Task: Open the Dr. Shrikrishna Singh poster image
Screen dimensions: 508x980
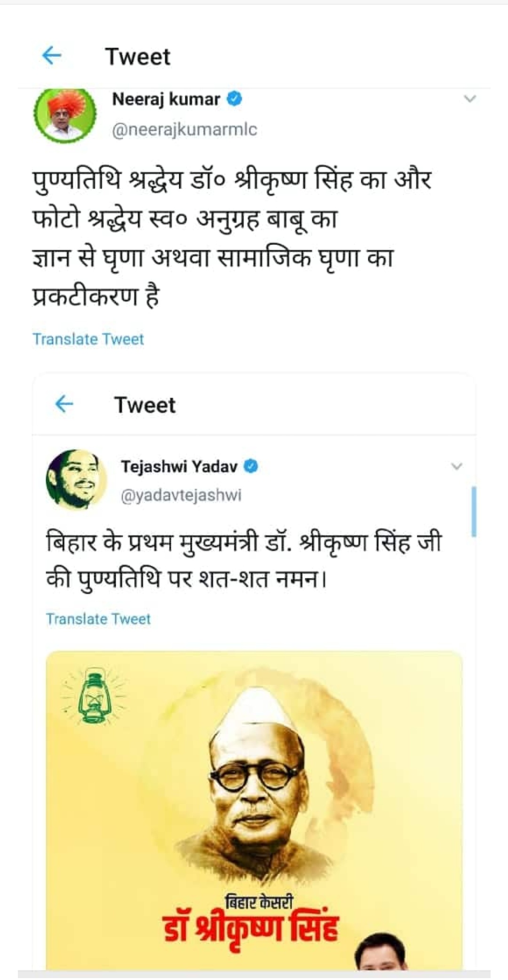Action: pos(254,799)
